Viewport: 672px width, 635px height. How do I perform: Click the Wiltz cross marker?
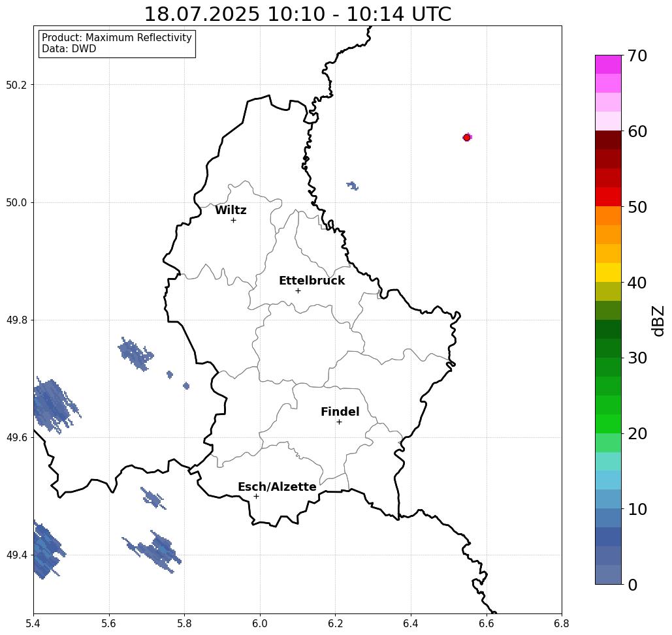click(234, 221)
